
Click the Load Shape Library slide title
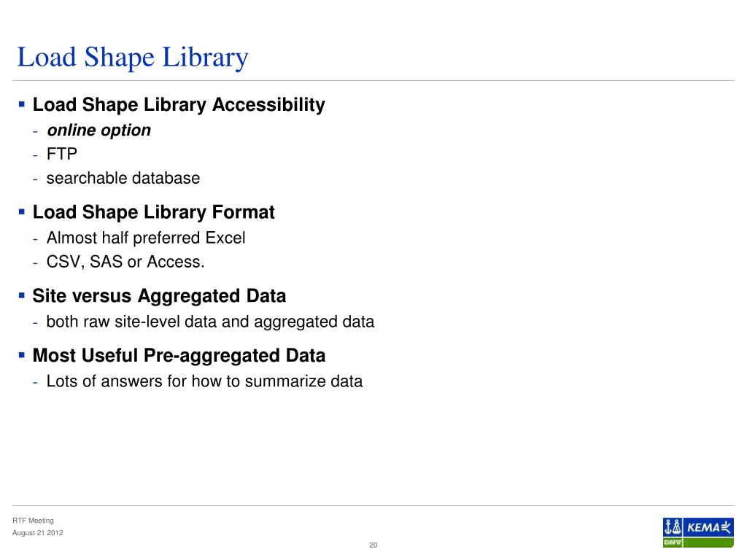pos(133,58)
